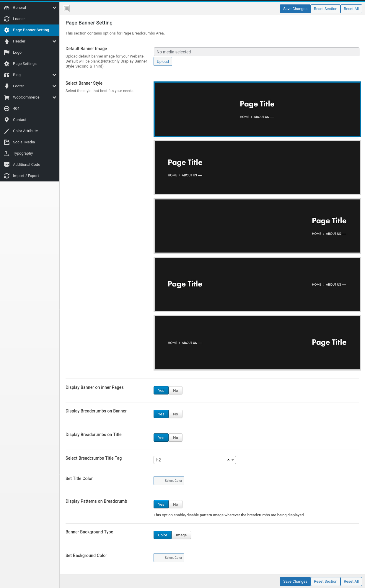This screenshot has width=365, height=588.
Task: Clear the h2 selection with the x
Action: click(228, 460)
